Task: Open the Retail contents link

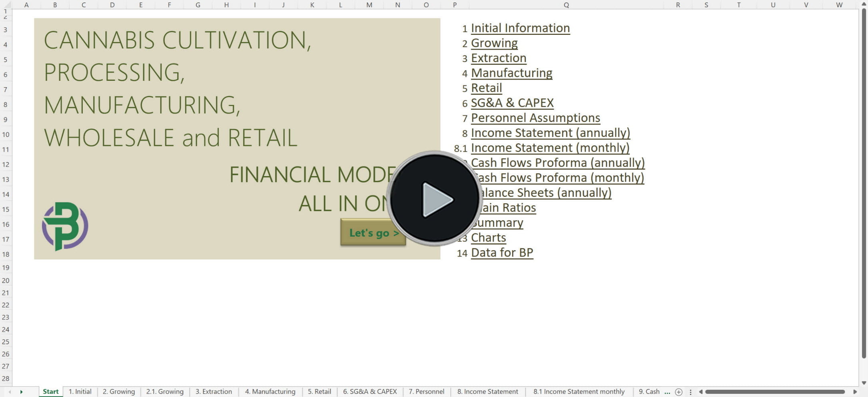Action: pos(486,88)
